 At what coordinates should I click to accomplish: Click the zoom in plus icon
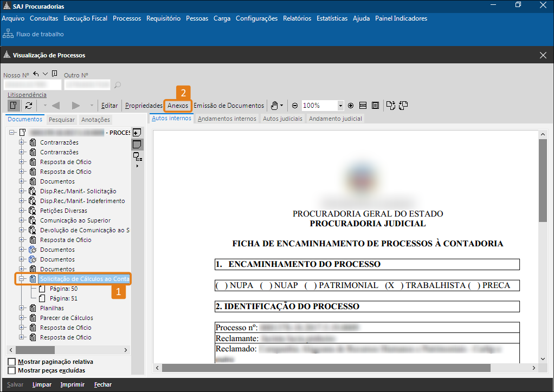351,106
